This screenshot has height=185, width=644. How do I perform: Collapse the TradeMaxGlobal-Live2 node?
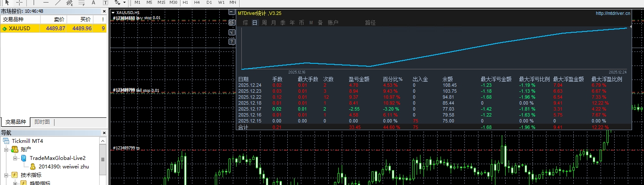point(15,158)
